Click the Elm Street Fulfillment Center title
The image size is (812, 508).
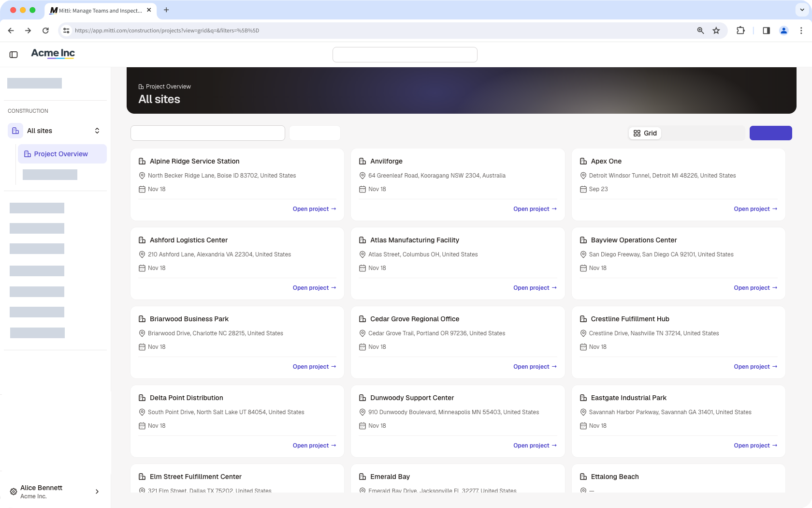click(195, 477)
